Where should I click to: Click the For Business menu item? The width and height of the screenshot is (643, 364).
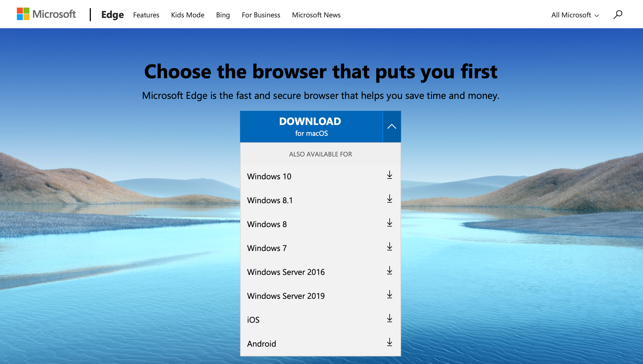pyautogui.click(x=261, y=15)
